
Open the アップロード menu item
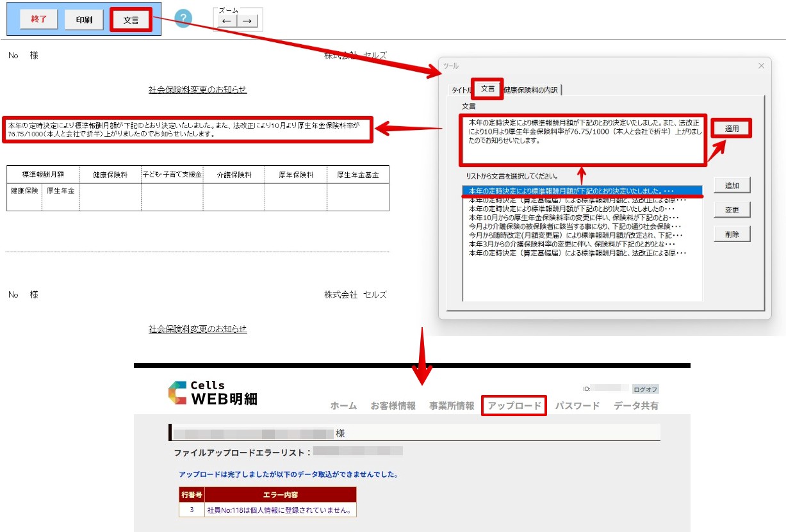click(514, 405)
